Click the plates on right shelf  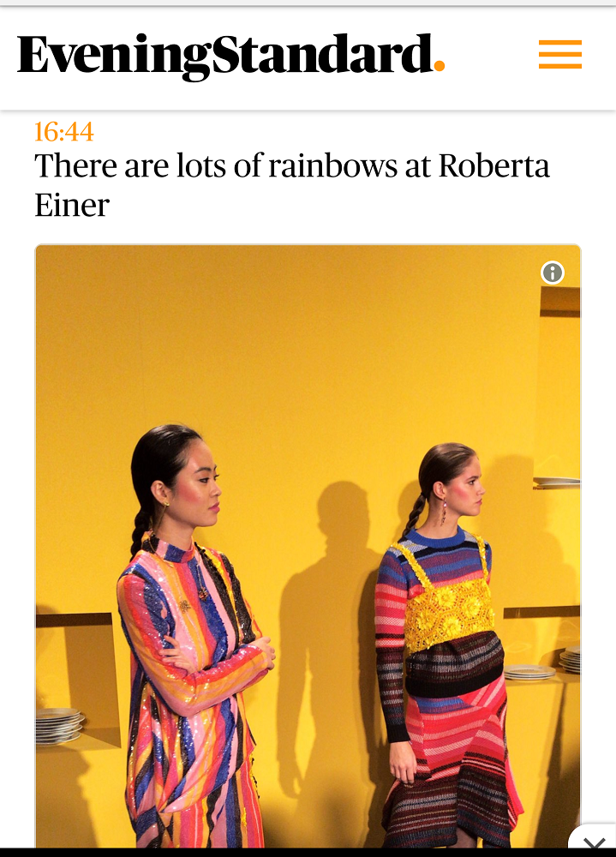tap(571, 659)
